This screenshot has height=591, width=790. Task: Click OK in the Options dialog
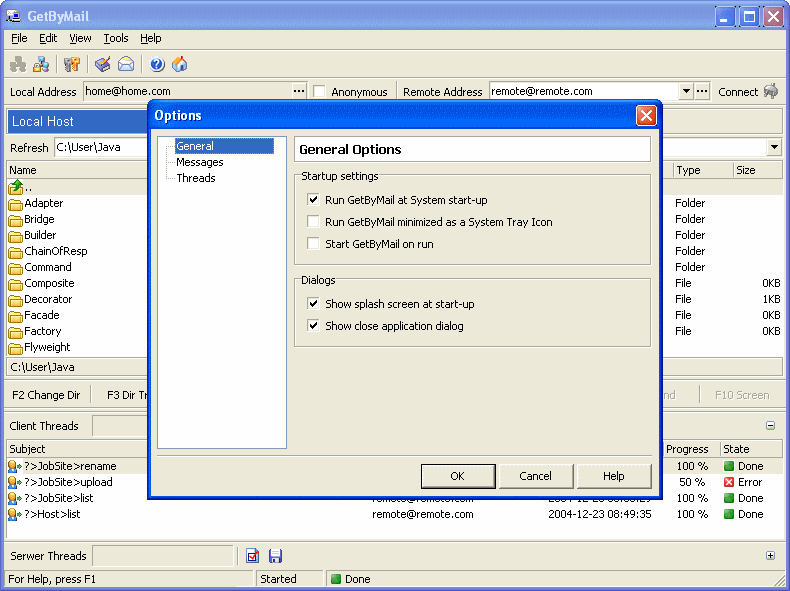point(457,476)
